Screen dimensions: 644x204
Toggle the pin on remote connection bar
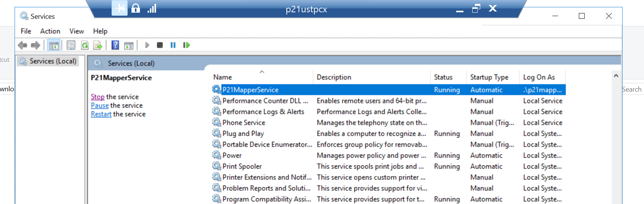(x=120, y=8)
